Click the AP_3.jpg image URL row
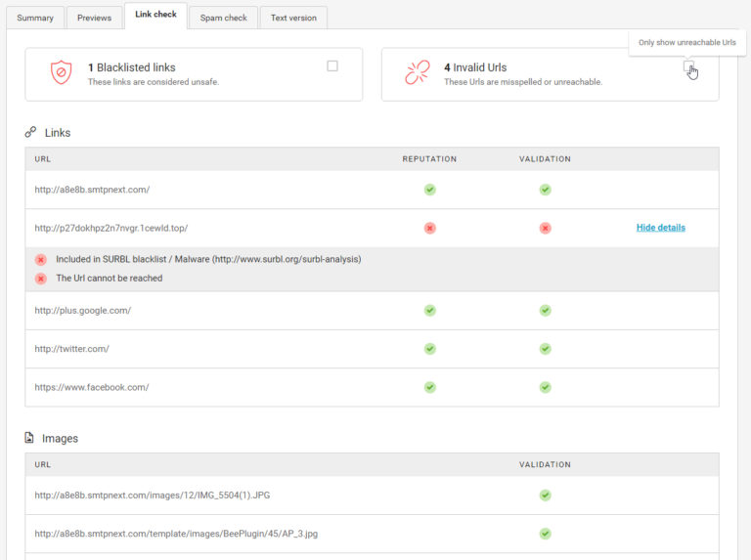 [x=176, y=534]
